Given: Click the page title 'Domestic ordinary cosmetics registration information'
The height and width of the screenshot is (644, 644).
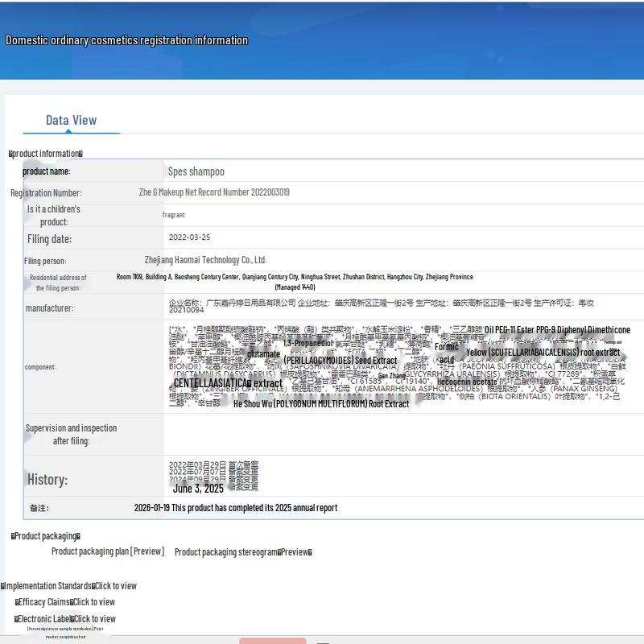Looking at the screenshot, I should click(x=126, y=40).
